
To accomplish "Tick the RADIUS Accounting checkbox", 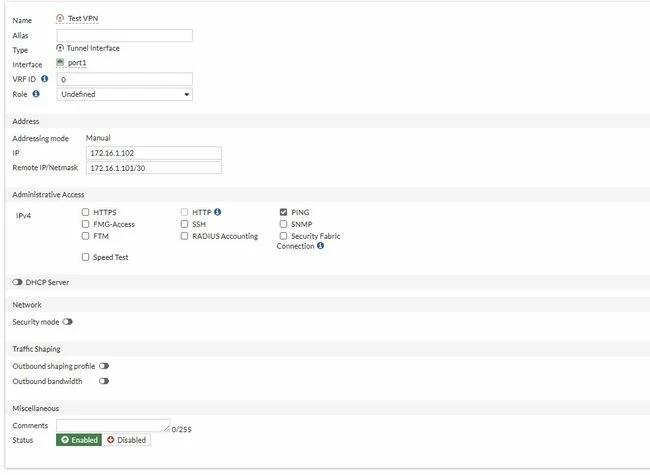I will [x=184, y=236].
